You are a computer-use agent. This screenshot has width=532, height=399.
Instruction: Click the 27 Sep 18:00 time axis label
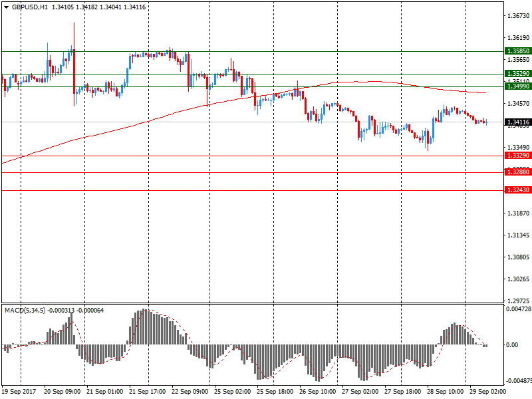(403, 392)
